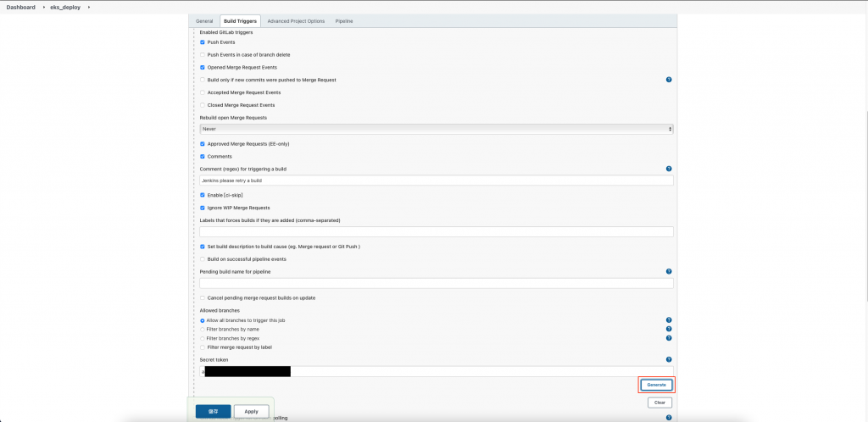
Task: Open Advanced Project Options tab
Action: pos(296,21)
